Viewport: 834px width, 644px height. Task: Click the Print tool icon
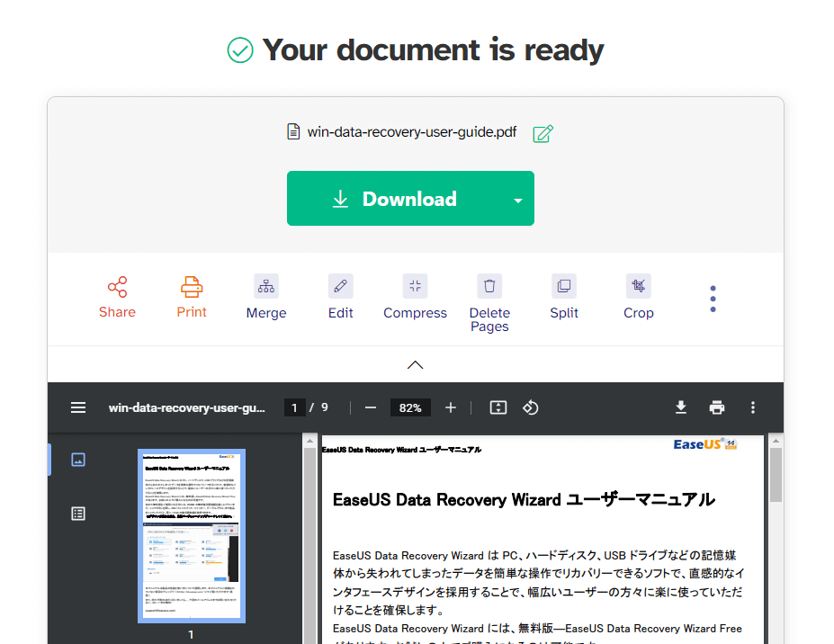click(192, 288)
